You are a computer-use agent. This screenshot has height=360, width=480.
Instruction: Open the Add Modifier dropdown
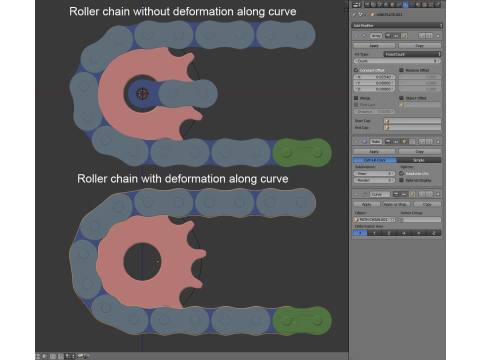click(x=397, y=25)
